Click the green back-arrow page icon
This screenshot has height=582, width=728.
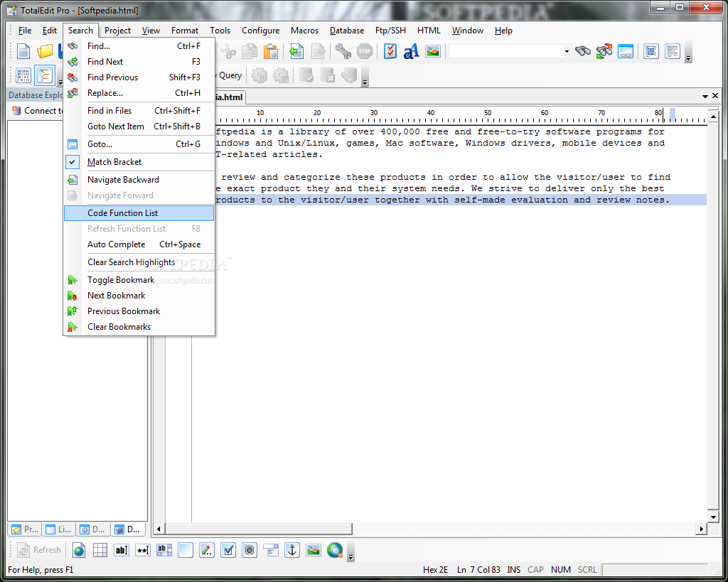point(296,51)
